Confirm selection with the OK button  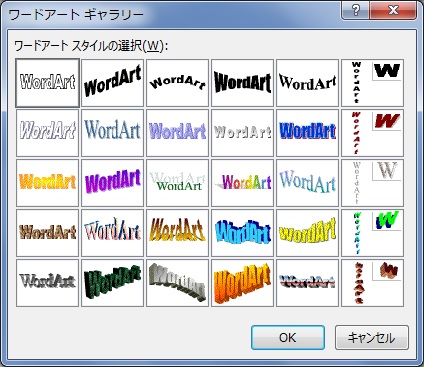(x=288, y=337)
